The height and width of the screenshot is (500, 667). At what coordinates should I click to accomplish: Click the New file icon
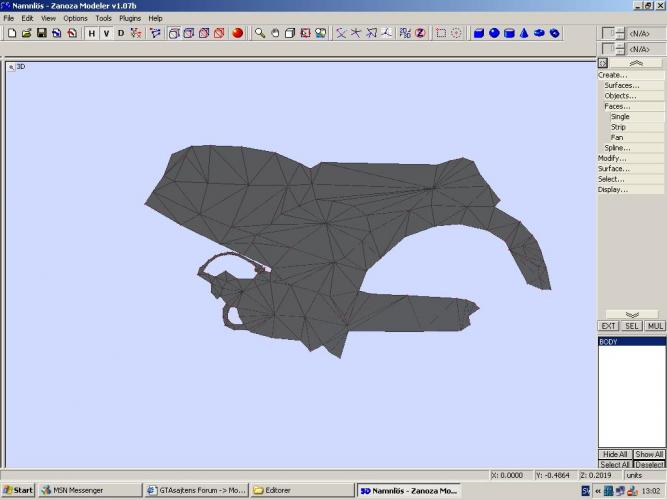tap(11, 33)
